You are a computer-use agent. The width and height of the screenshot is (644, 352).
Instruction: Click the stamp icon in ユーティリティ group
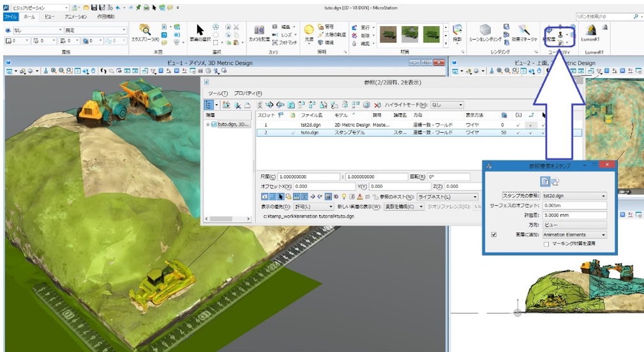[x=560, y=35]
